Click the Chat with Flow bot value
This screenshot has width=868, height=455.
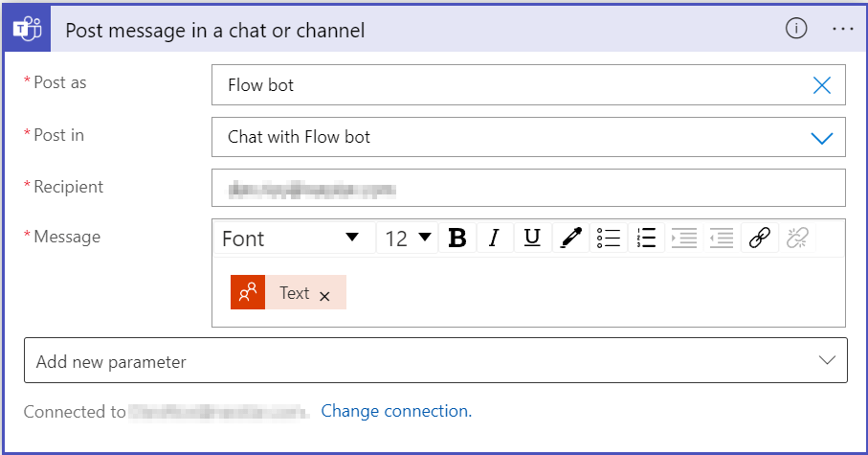point(299,137)
